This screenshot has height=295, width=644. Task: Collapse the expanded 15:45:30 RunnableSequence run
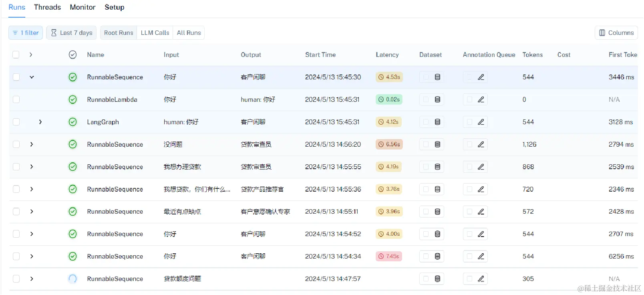32,77
